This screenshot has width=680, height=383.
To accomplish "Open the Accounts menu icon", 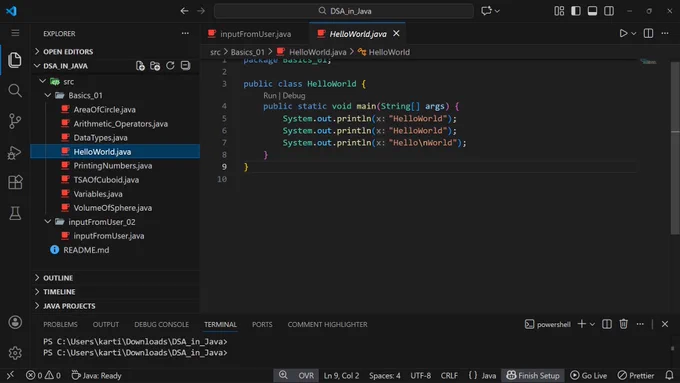I will tap(15, 322).
